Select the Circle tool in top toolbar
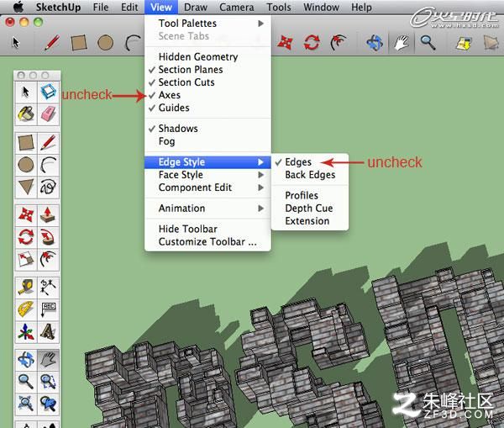 tap(106, 43)
